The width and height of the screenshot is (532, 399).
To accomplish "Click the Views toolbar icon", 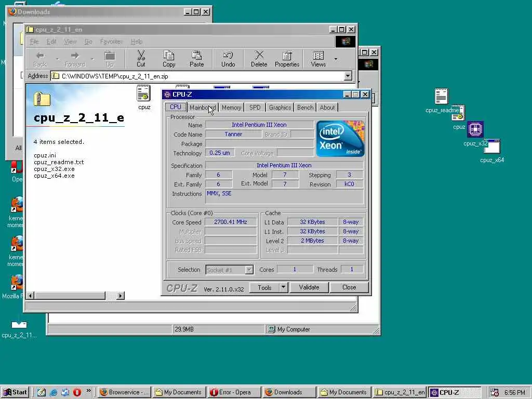I will click(318, 59).
